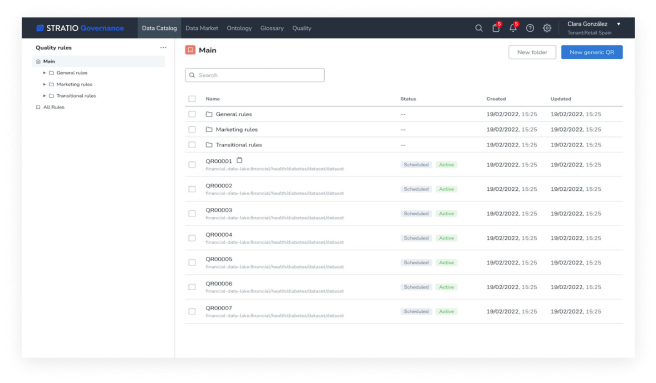Click the Scheduled tag in QR00007 row
The width and height of the screenshot is (656, 383).
point(416,311)
